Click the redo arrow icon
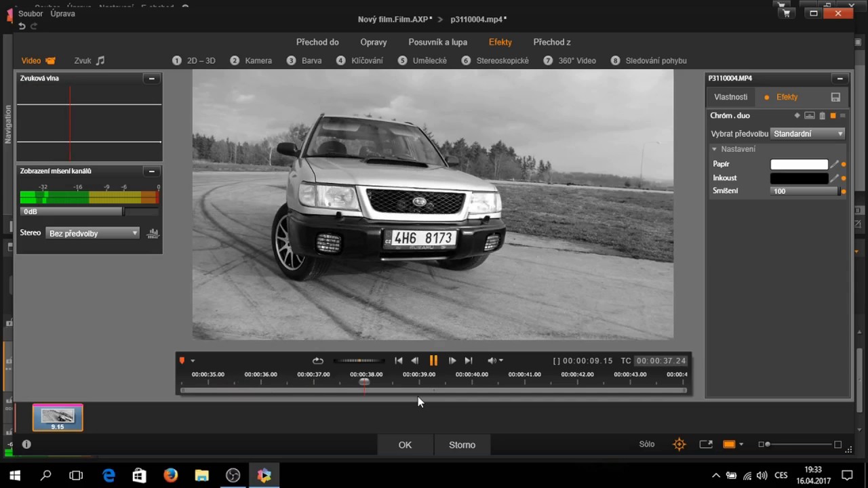 [x=33, y=26]
